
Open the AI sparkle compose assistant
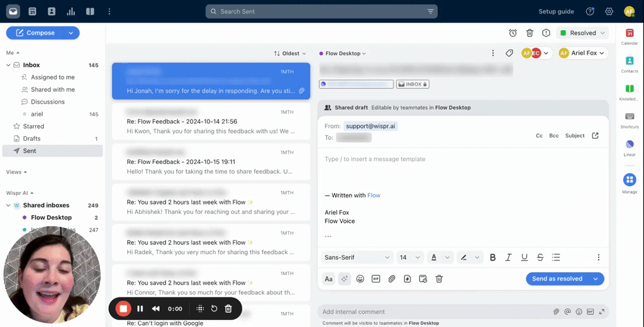pos(344,279)
